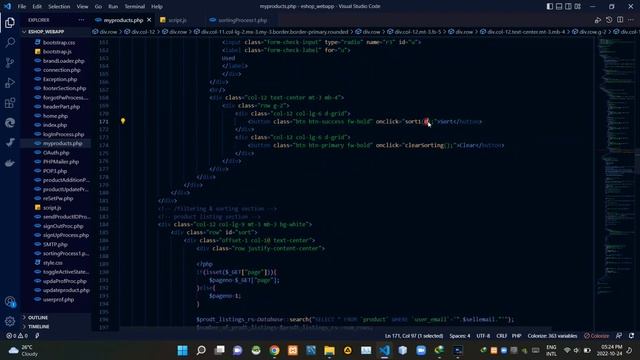Open Customize Layout icon in title bar
This screenshot has height=360, width=640.
tap(578, 6)
